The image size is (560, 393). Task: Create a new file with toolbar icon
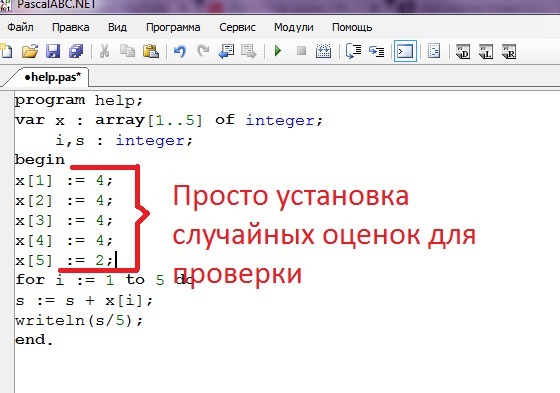(6, 51)
